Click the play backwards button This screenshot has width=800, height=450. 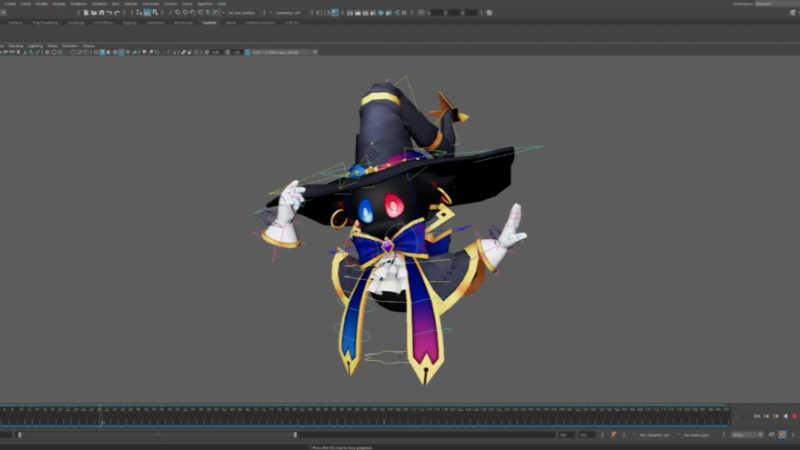pos(785,416)
